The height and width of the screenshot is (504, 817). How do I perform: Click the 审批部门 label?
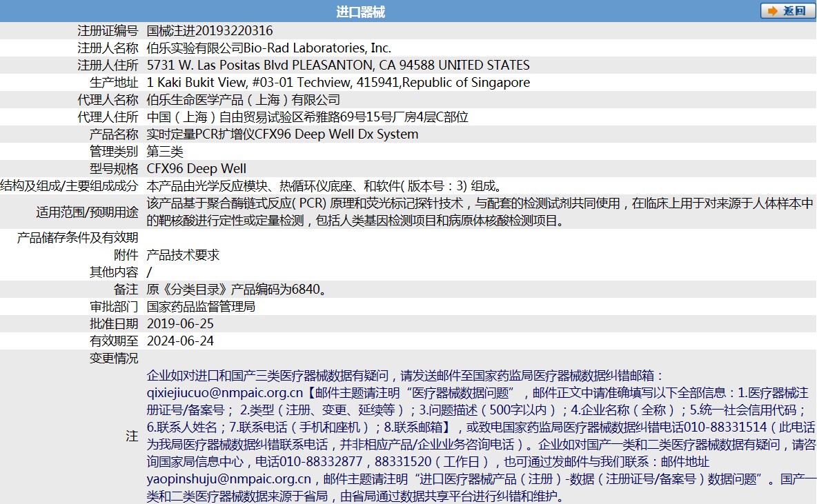114,306
